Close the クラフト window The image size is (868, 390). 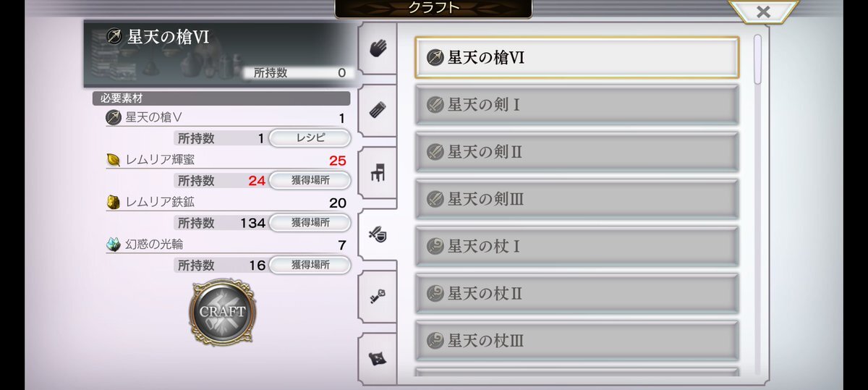762,12
